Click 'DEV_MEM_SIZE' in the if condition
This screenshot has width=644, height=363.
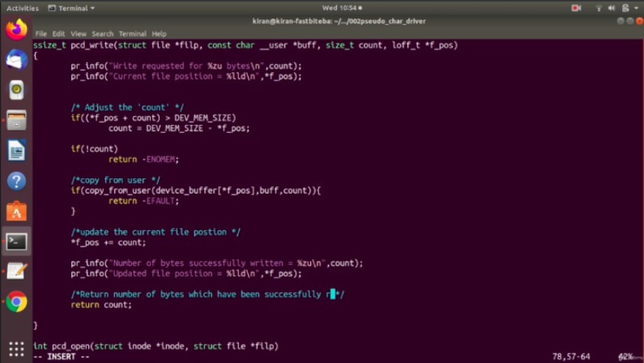tap(203, 117)
